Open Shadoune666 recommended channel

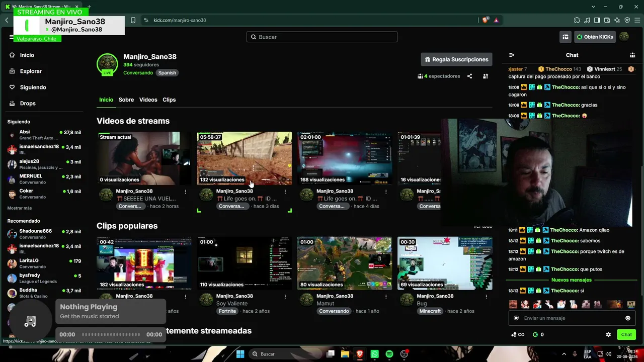point(44,234)
